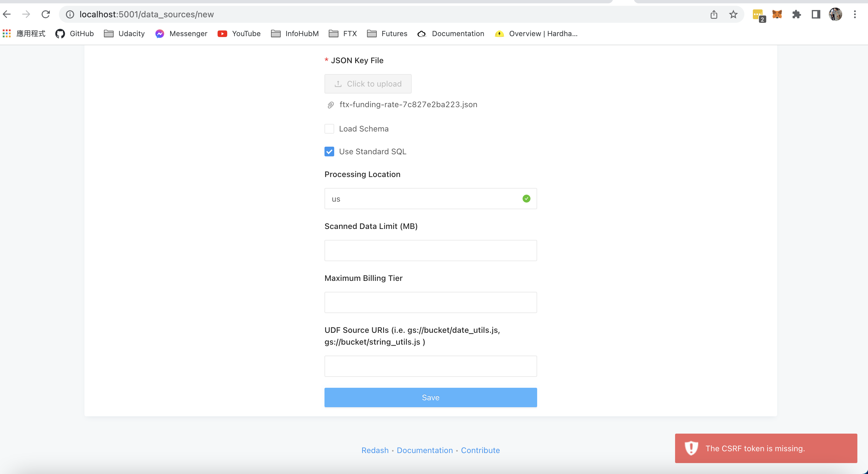The height and width of the screenshot is (474, 868).
Task: Toggle the bookmark star in the address bar
Action: coord(733,14)
